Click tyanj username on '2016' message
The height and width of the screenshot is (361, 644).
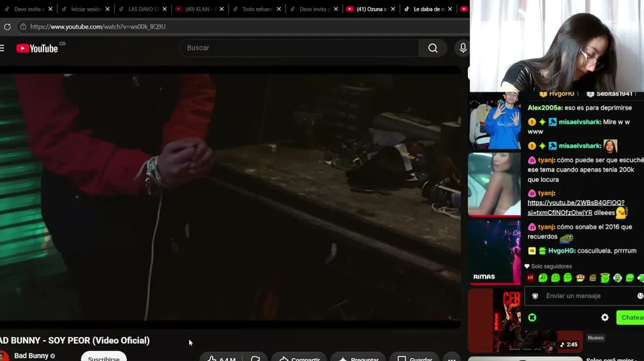[546, 227]
